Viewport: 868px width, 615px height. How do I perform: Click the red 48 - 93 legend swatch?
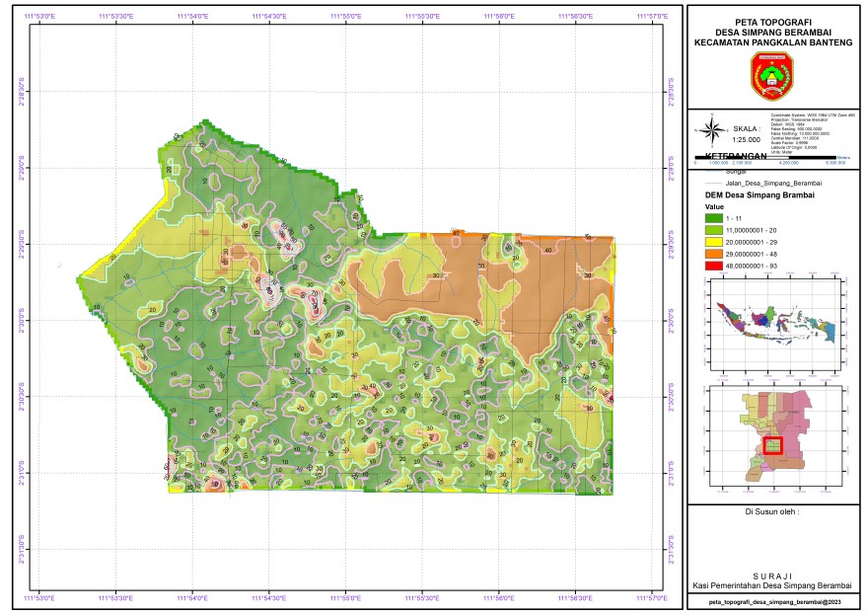[x=719, y=264]
